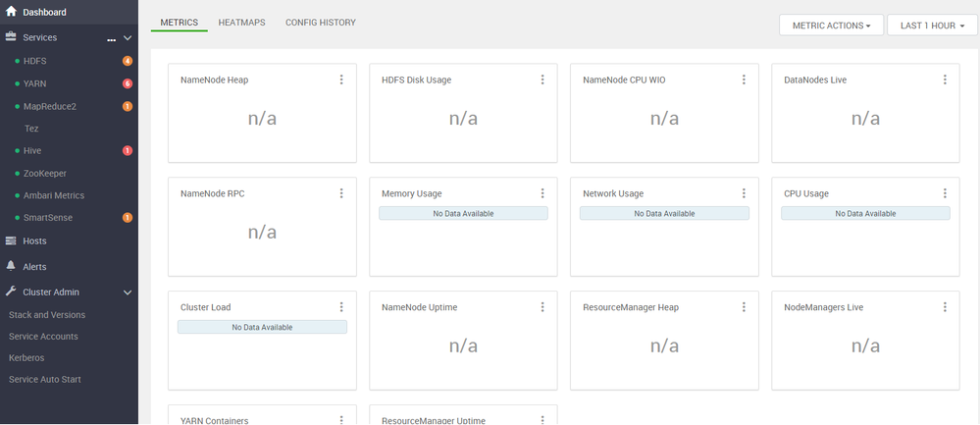The width and height of the screenshot is (980, 425).
Task: Click the DataNodes Live three-dot menu
Action: (x=945, y=80)
